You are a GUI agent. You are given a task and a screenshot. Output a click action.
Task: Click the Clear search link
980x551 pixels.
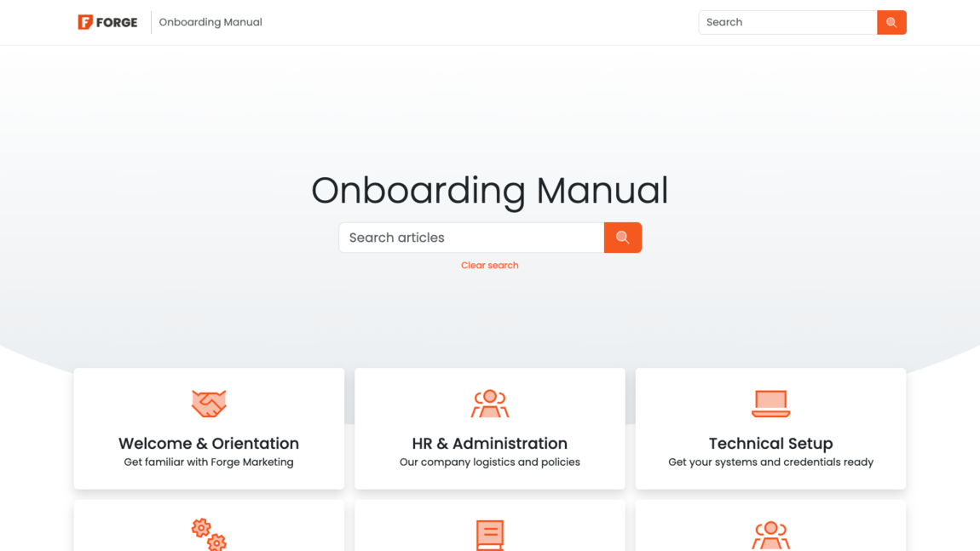489,265
